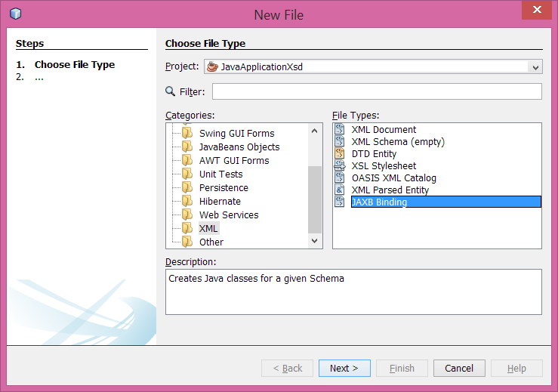Viewport: 558px width, 392px height.
Task: Click the JAXB Binding file icon
Action: [340, 202]
